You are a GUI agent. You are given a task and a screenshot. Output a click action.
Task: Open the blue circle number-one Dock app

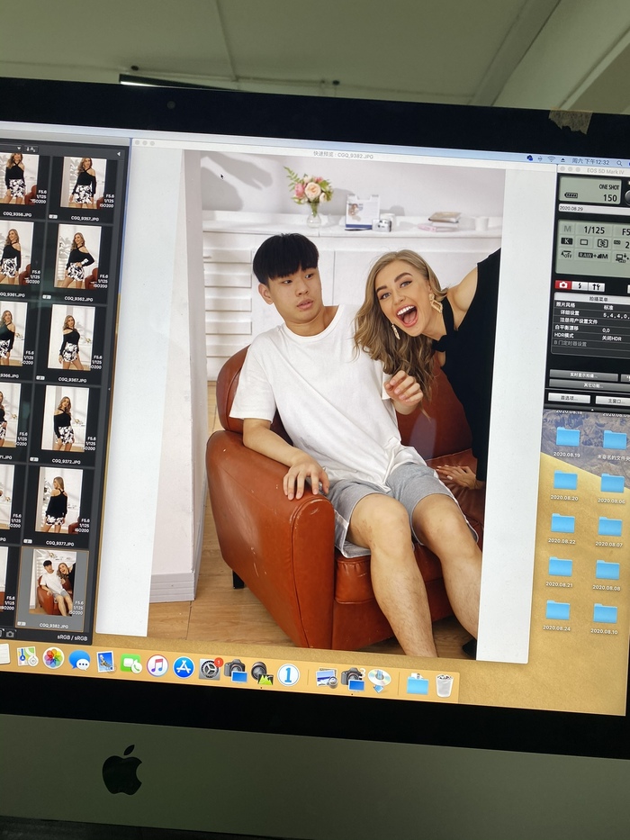tap(288, 675)
